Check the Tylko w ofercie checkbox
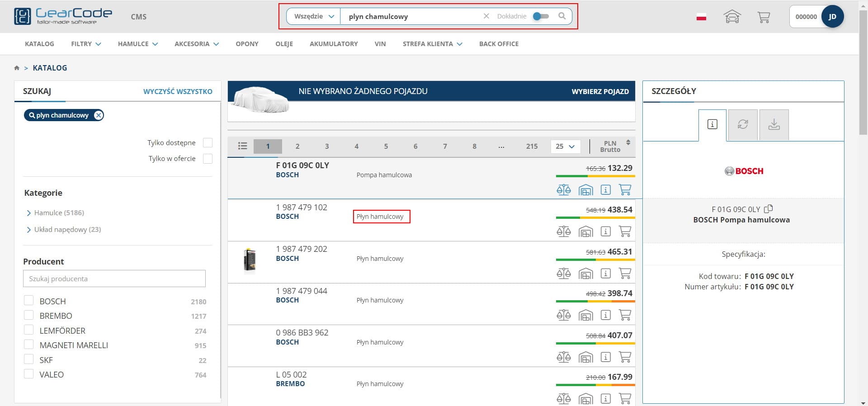This screenshot has height=406, width=868. pyautogui.click(x=208, y=159)
